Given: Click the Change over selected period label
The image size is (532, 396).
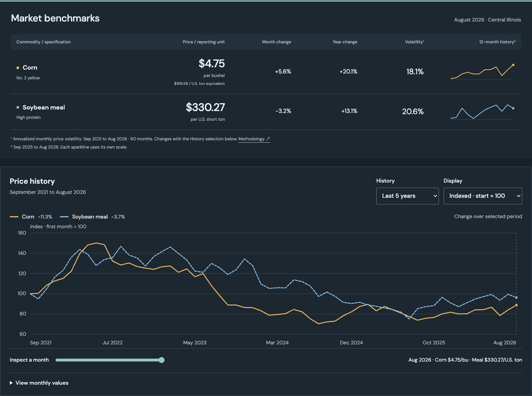Looking at the screenshot, I should (488, 217).
